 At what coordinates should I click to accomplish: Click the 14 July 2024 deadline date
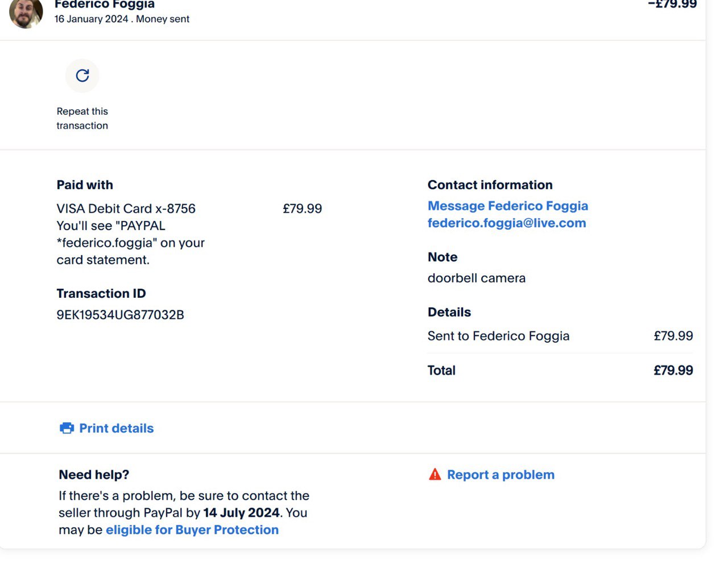pyautogui.click(x=241, y=513)
